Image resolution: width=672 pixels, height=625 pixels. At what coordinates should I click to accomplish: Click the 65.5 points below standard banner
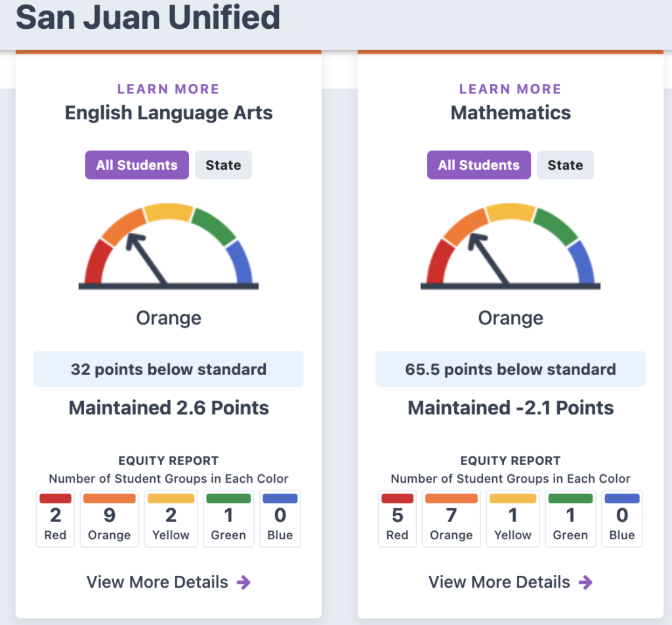click(x=511, y=369)
